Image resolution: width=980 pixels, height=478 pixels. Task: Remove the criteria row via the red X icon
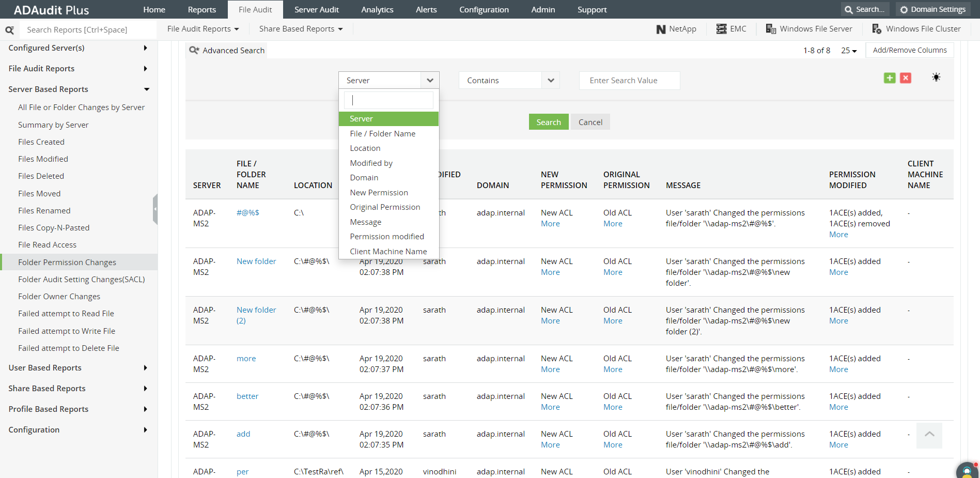906,78
